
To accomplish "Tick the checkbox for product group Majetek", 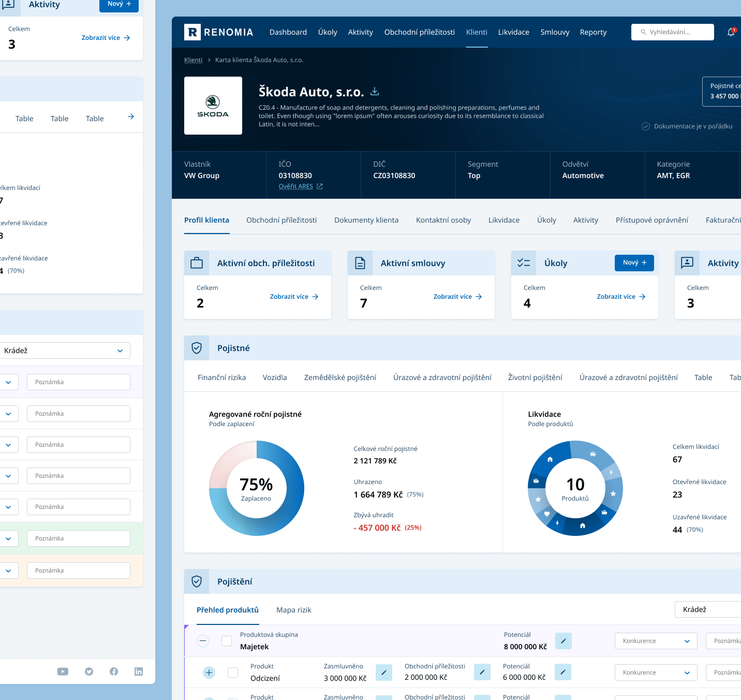I will coord(227,641).
